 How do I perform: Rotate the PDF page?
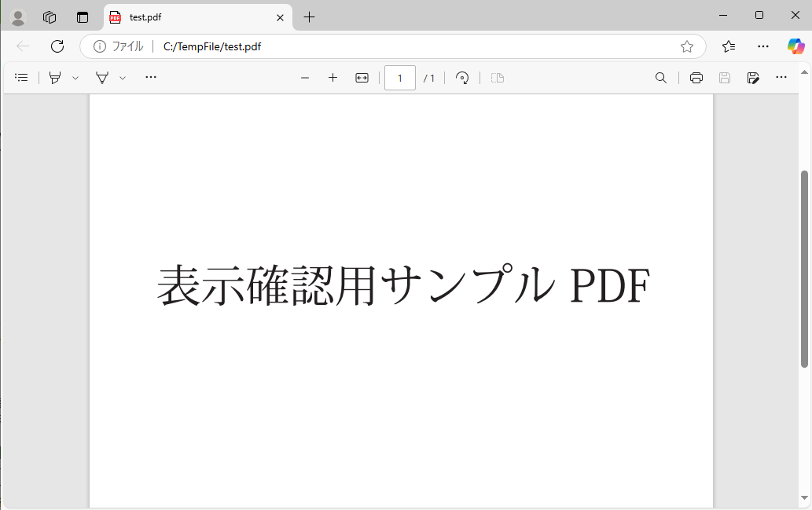coord(462,78)
